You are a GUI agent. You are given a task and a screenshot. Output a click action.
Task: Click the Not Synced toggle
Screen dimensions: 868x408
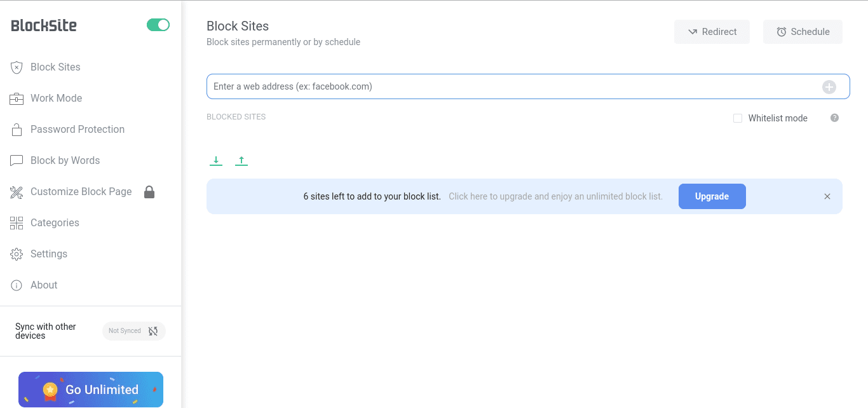pyautogui.click(x=134, y=331)
